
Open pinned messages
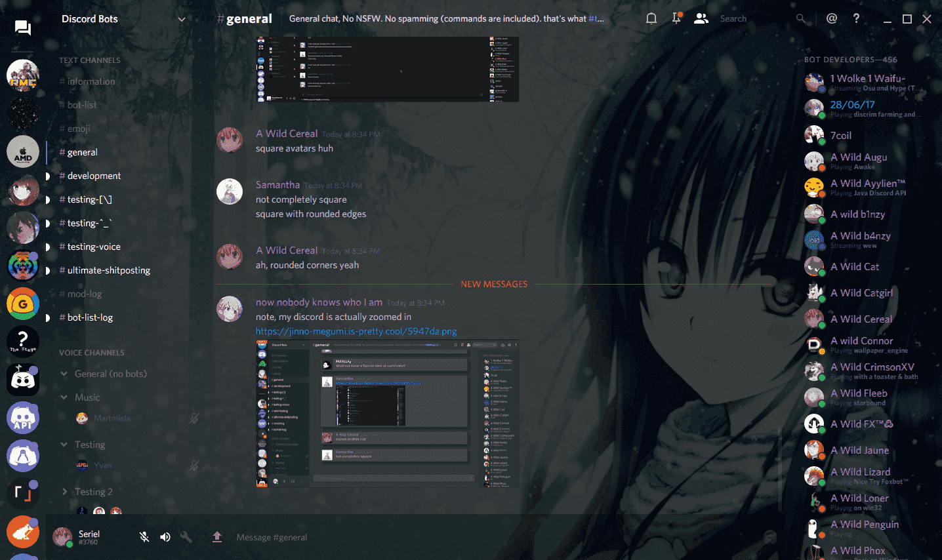(676, 18)
